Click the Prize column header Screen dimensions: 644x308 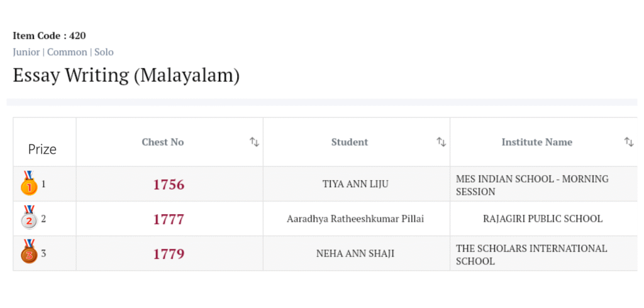pyautogui.click(x=42, y=149)
